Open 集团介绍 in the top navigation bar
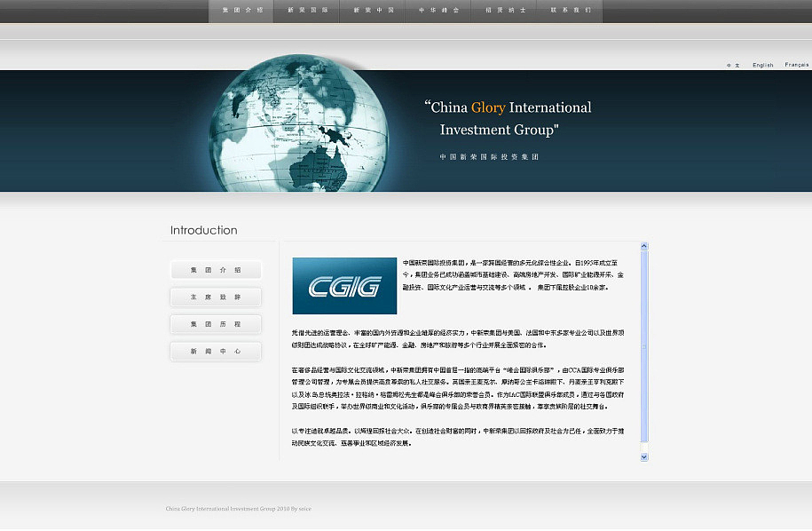Screen dimensions: 812x531 pyautogui.click(x=241, y=11)
